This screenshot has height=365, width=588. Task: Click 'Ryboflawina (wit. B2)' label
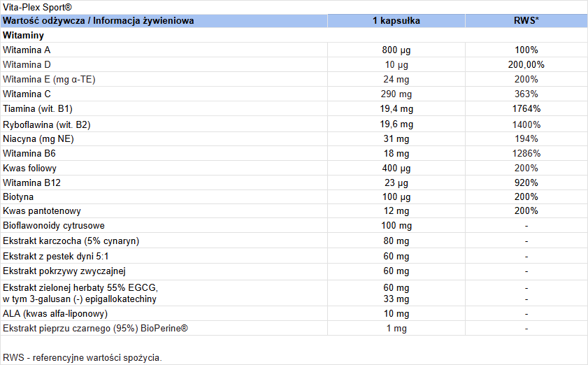click(47, 124)
